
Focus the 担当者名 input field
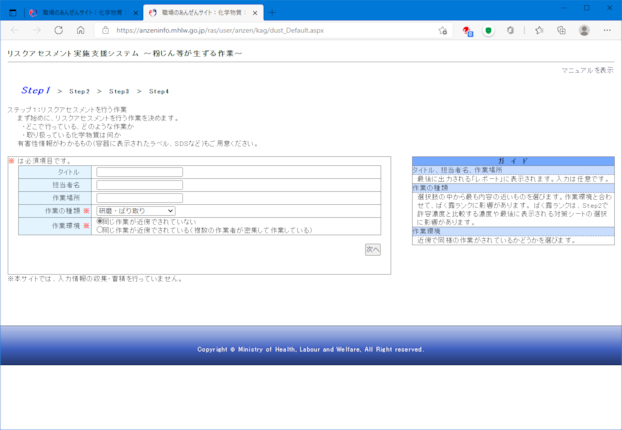click(x=140, y=185)
